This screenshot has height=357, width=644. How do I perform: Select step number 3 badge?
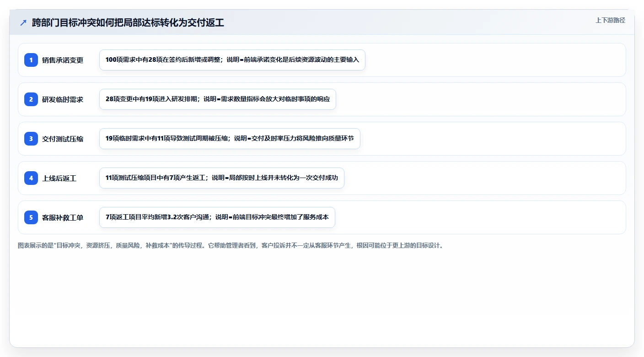(x=31, y=139)
